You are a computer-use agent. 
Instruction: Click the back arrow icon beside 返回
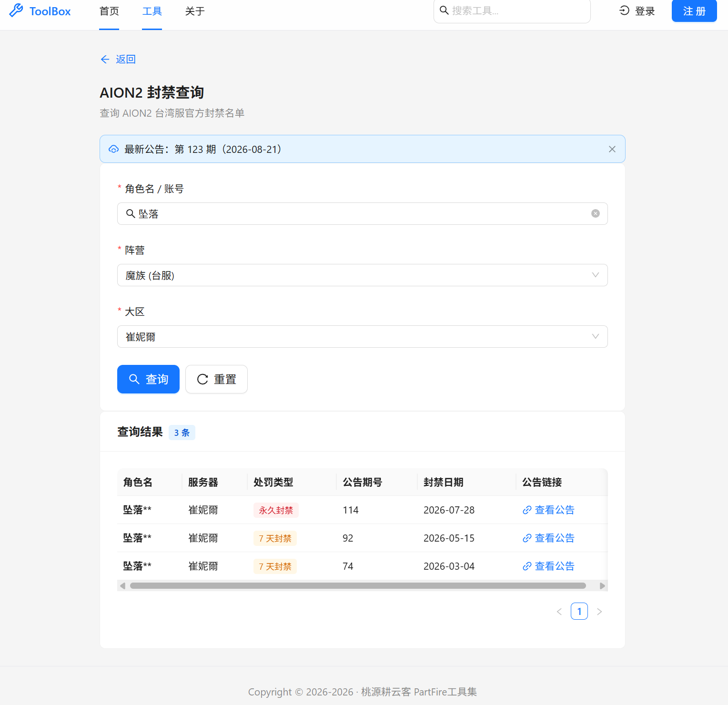click(105, 59)
